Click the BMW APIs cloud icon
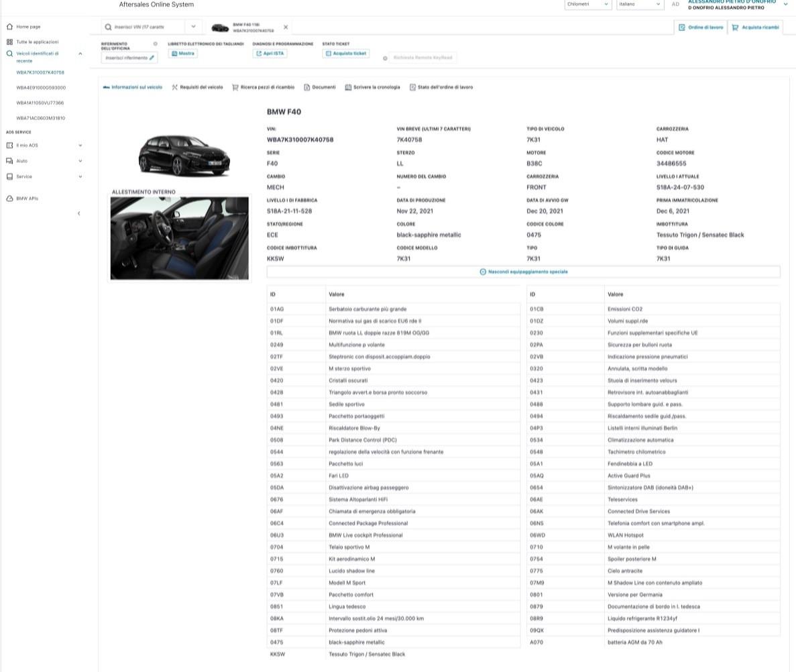The width and height of the screenshot is (796, 672). 9,199
